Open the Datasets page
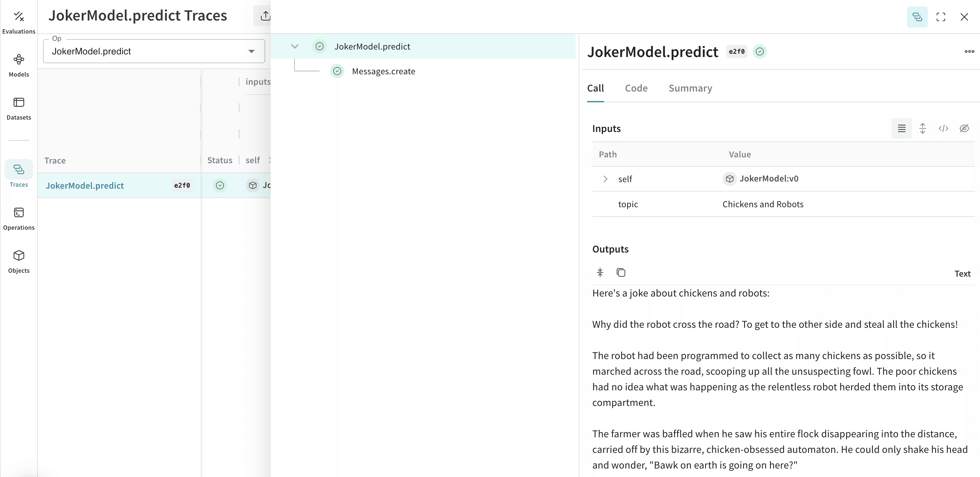Image resolution: width=980 pixels, height=477 pixels. [x=19, y=109]
